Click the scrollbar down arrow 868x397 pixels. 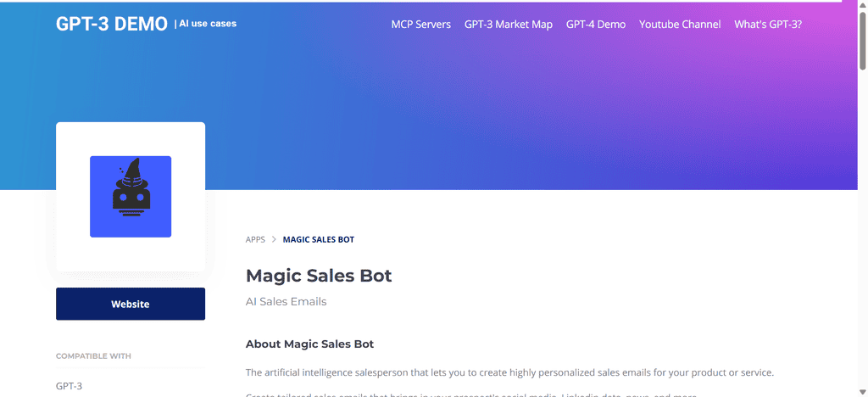point(862,392)
